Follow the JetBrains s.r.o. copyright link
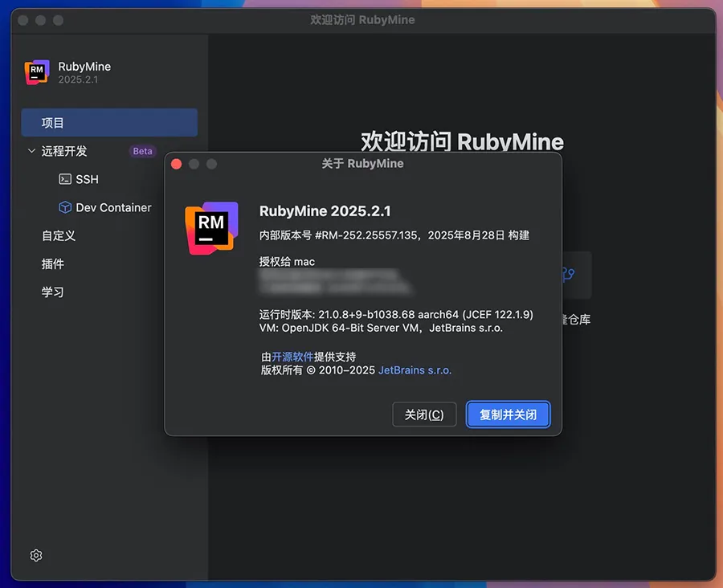The height and width of the screenshot is (588, 723). 415,370
